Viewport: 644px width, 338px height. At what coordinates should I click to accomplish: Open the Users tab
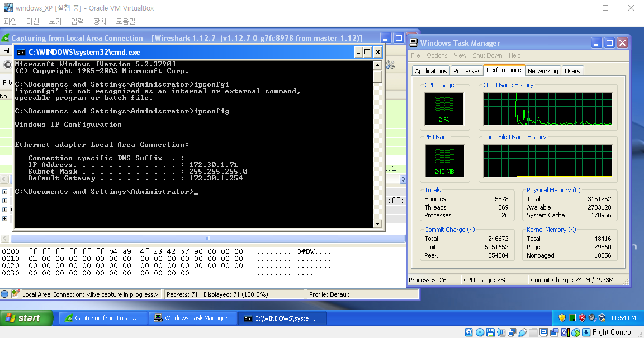(x=572, y=71)
